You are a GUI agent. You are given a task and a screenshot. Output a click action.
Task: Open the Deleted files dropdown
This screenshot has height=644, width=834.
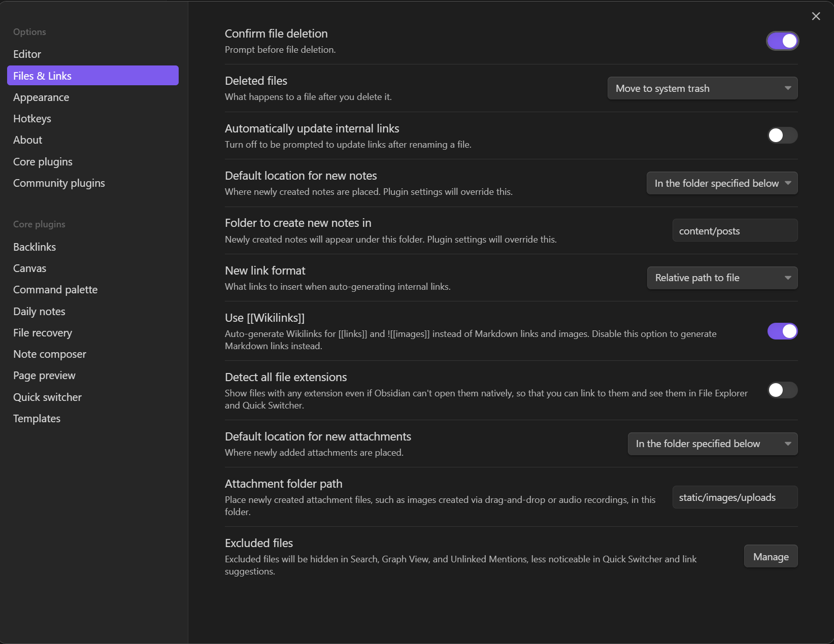pos(702,88)
